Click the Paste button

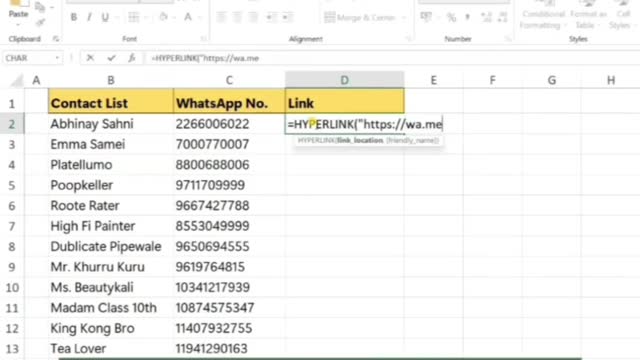18,9
